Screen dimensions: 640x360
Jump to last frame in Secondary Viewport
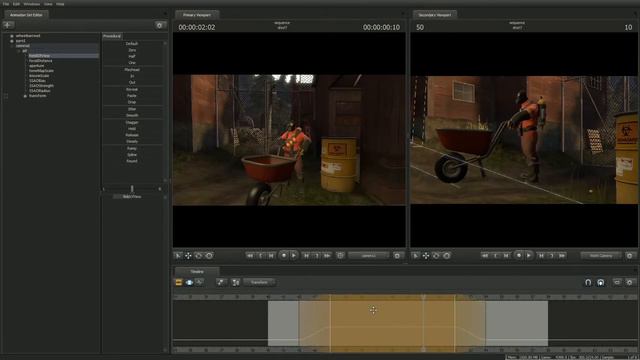point(562,256)
